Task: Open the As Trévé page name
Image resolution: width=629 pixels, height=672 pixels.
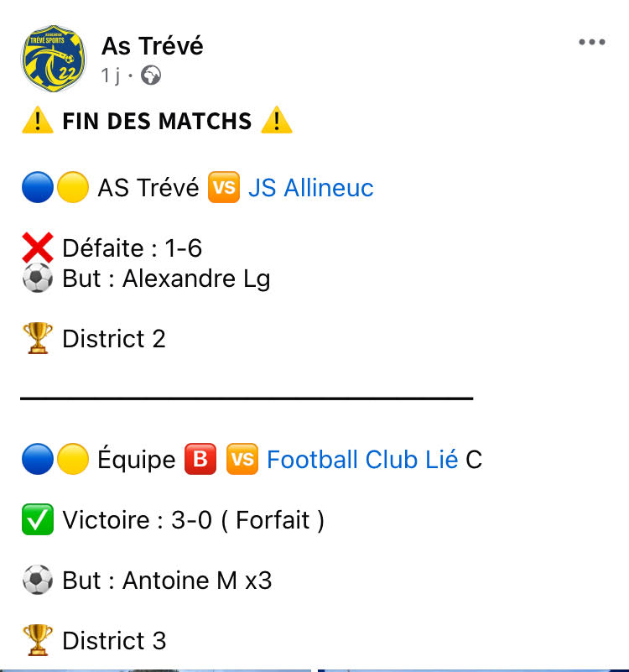Action: (152, 45)
